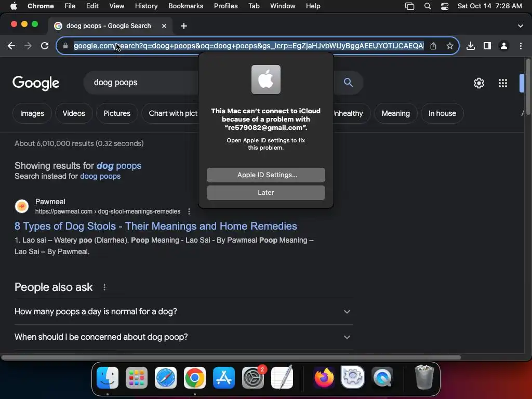
Task: Open System Preferences with badge in dock
Action: click(x=253, y=377)
